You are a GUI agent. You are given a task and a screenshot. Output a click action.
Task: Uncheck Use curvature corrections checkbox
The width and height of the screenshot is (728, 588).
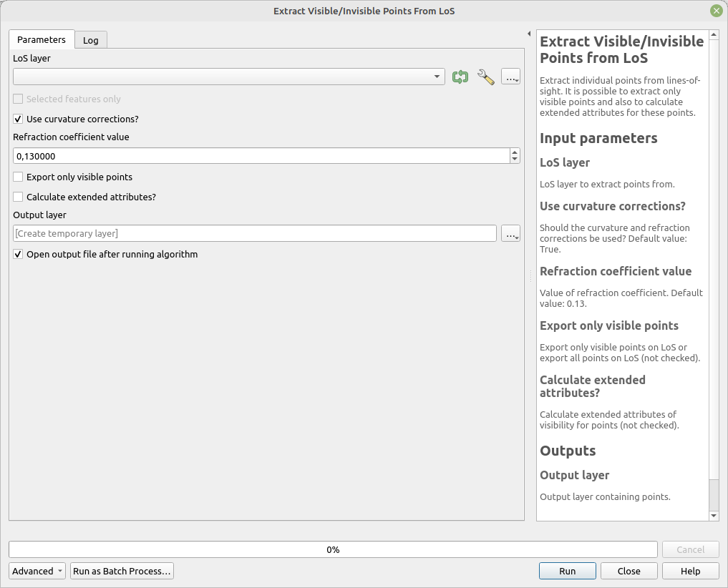tap(19, 119)
